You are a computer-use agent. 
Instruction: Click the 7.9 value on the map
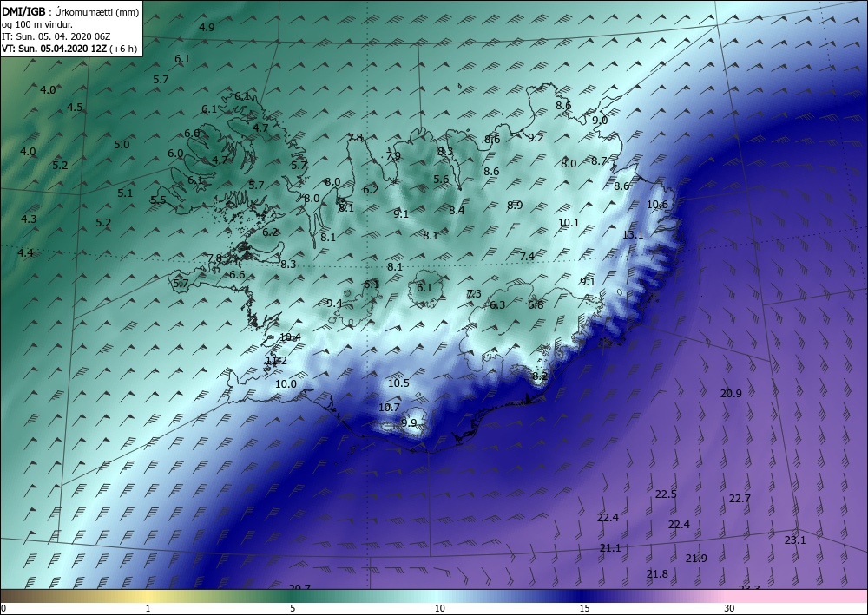393,156
